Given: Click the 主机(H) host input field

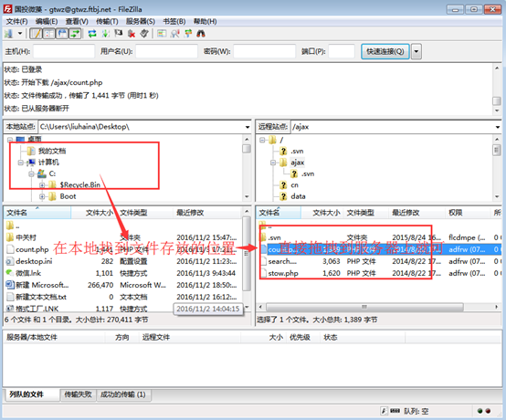Looking at the screenshot, I should tap(64, 51).
